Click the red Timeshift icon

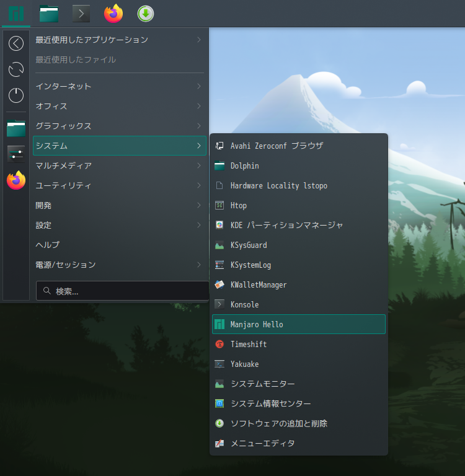(219, 344)
